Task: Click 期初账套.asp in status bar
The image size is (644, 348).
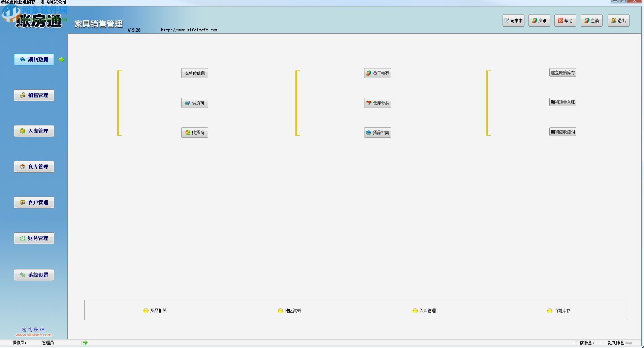Action: (620, 343)
